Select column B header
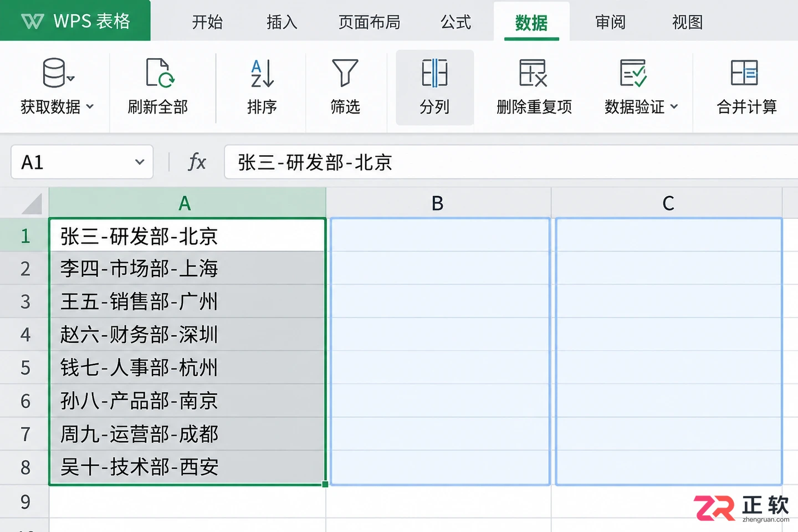This screenshot has width=798, height=532. (x=438, y=203)
